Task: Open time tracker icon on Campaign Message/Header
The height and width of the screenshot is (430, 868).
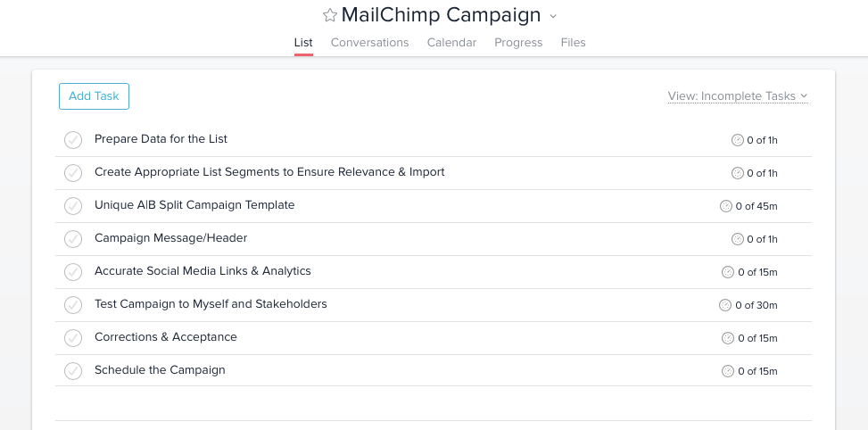Action: coord(738,239)
